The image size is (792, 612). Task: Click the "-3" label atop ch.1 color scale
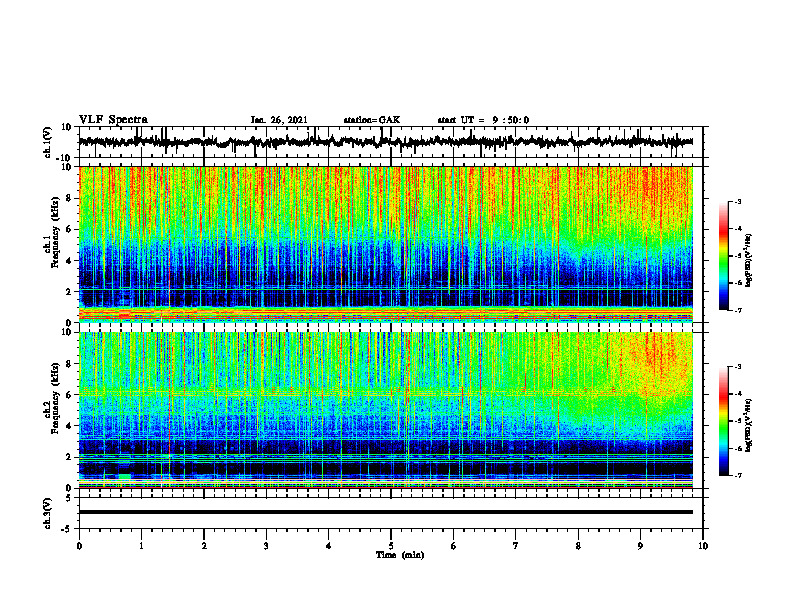pyautogui.click(x=737, y=201)
